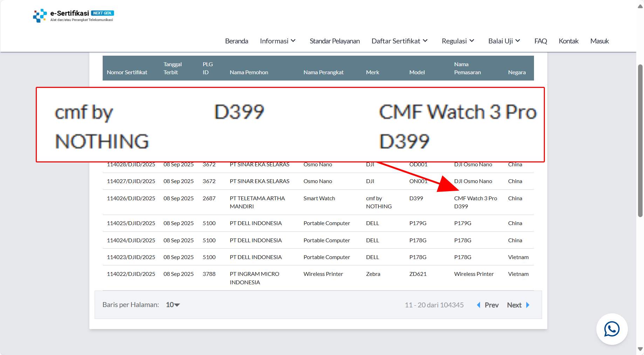Image resolution: width=644 pixels, height=355 pixels.
Task: Select certificate 114024/DJID/2025
Action: tap(131, 240)
